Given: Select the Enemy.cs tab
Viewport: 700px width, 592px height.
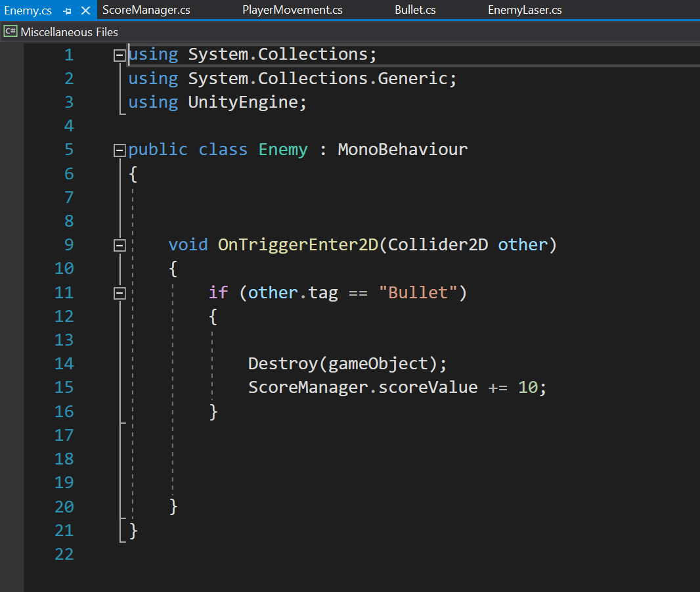Looking at the screenshot, I should pyautogui.click(x=28, y=11).
